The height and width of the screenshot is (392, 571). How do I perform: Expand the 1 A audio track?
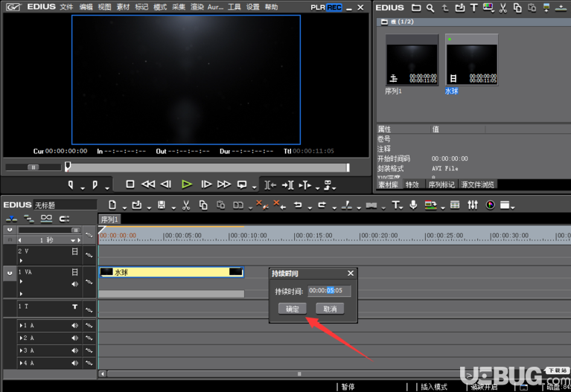coord(21,325)
